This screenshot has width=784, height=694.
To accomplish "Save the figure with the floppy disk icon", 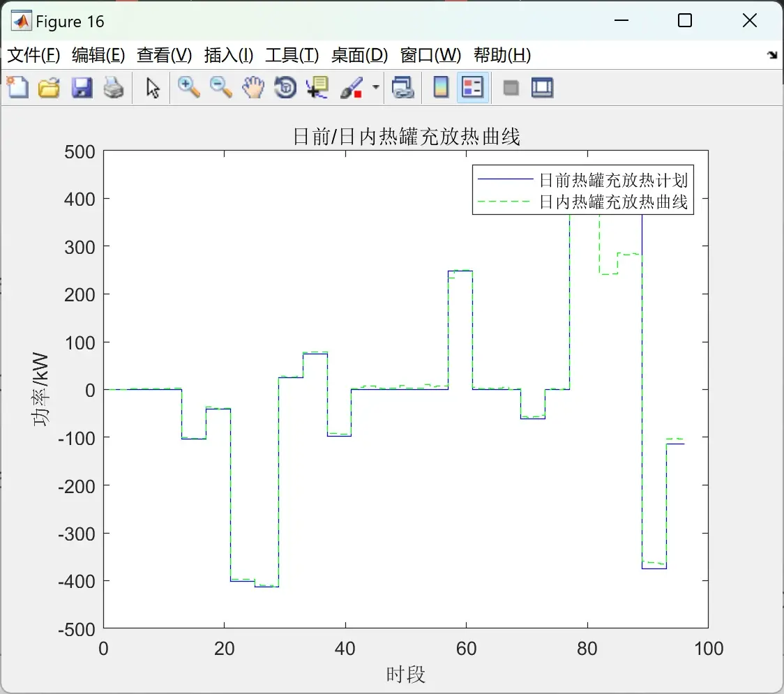I will pyautogui.click(x=82, y=87).
